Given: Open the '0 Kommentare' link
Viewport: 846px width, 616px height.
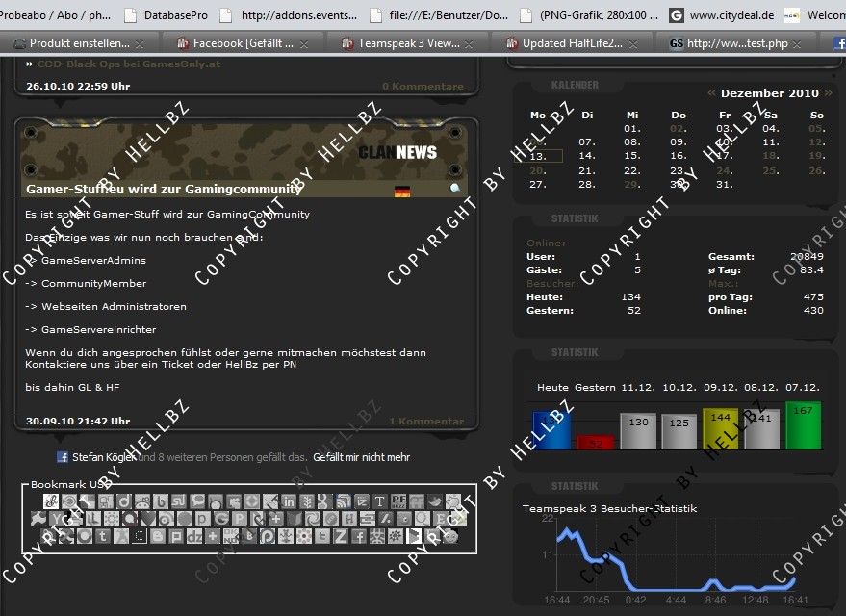Looking at the screenshot, I should click(423, 86).
